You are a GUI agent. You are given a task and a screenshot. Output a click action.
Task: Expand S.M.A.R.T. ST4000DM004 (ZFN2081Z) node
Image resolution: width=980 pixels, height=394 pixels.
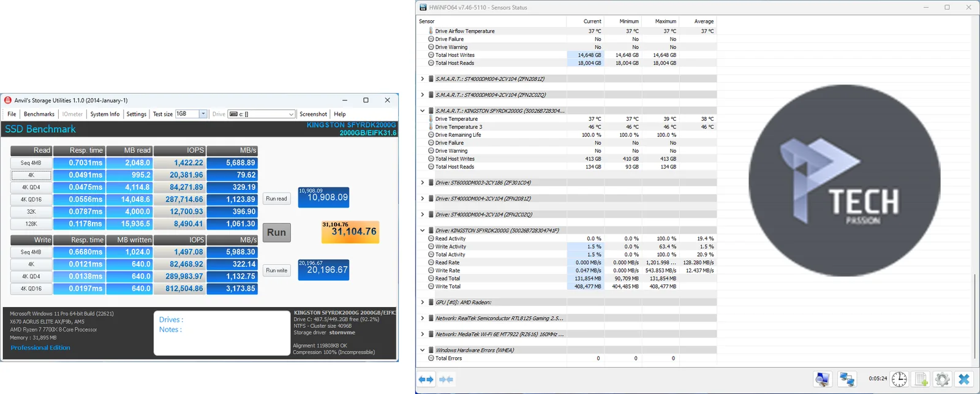[422, 79]
